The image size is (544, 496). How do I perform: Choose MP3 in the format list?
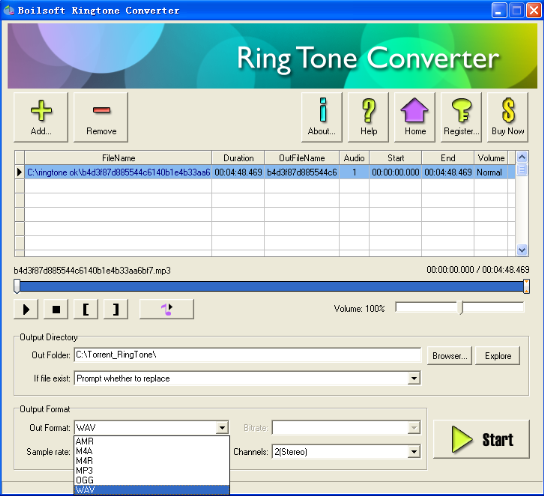click(x=152, y=470)
